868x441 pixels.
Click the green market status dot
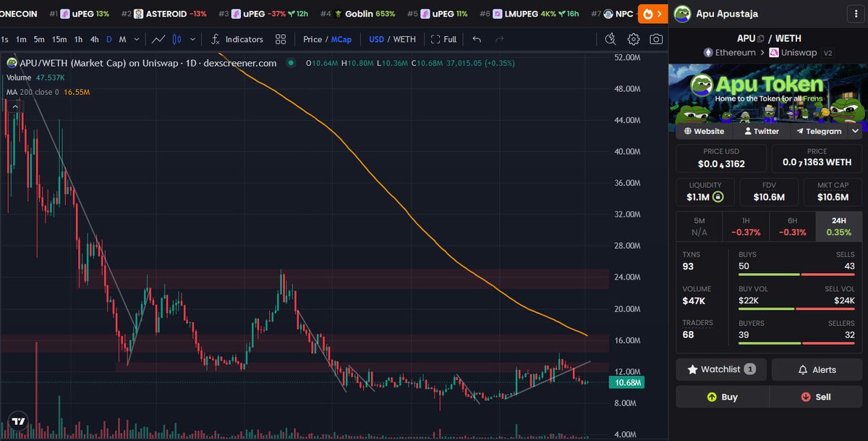[x=291, y=63]
